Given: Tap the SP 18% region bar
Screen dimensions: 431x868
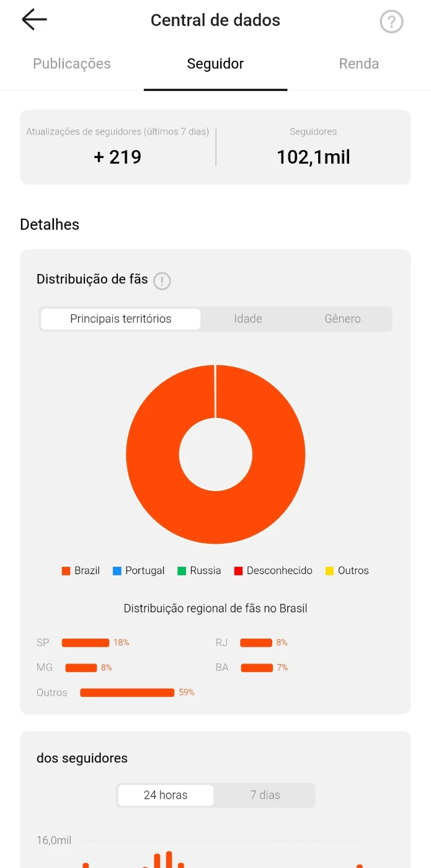Looking at the screenshot, I should click(86, 643).
